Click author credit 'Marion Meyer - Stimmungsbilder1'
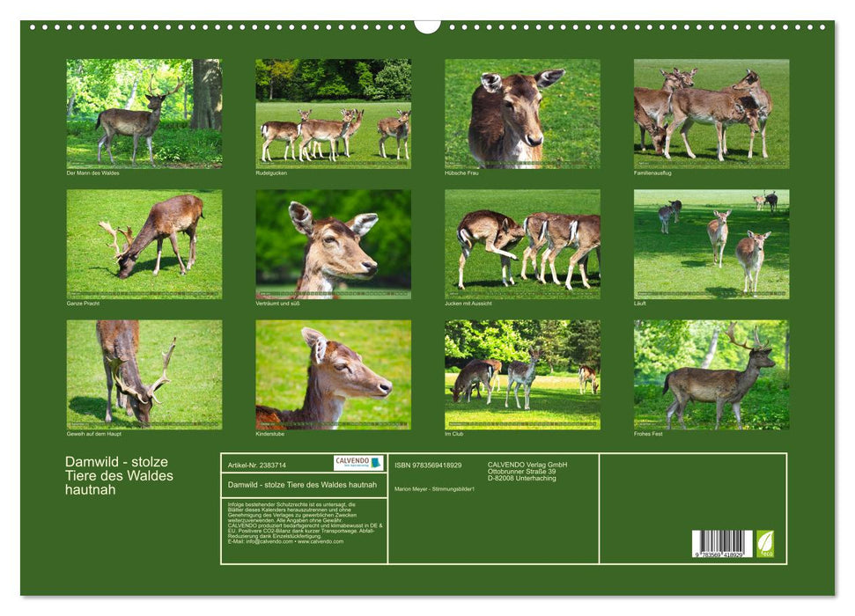This screenshot has width=855, height=616. point(435,489)
